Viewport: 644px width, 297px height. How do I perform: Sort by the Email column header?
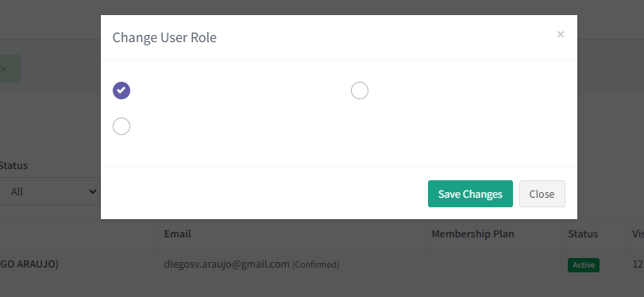177,234
